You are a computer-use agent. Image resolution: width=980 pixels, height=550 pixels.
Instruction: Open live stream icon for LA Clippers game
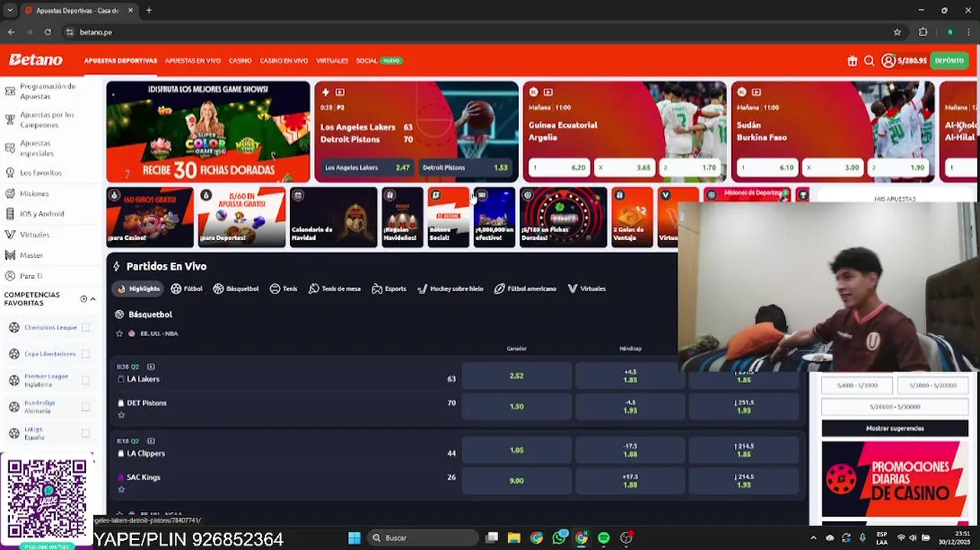(x=150, y=441)
